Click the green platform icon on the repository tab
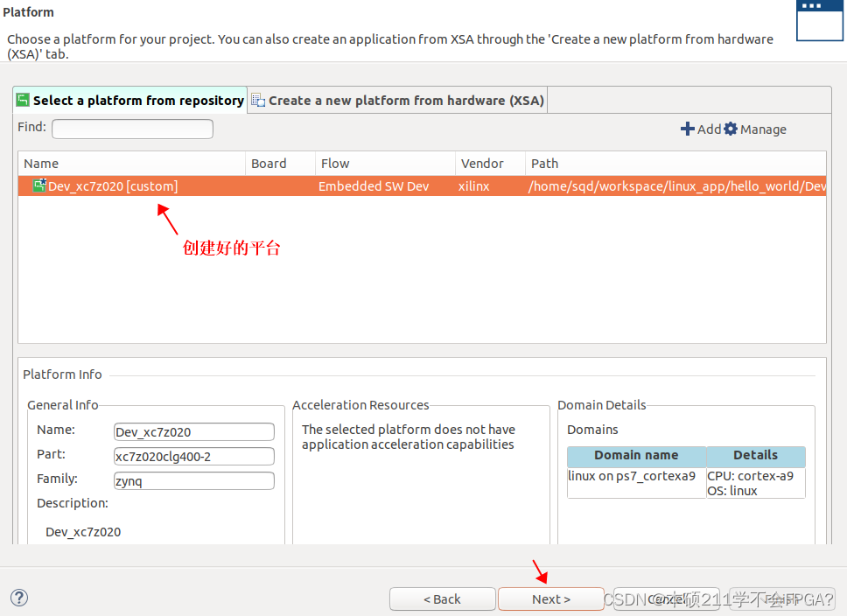 tap(23, 99)
